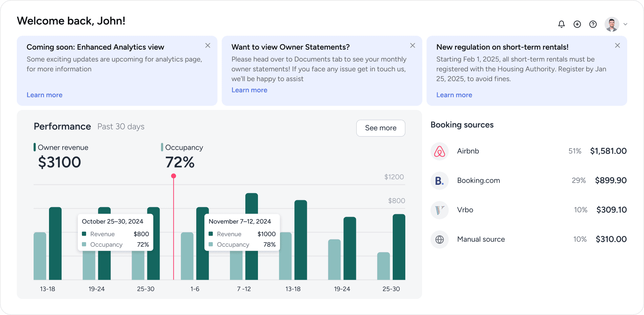Open the help question mark icon
This screenshot has height=315, width=644.
593,24
